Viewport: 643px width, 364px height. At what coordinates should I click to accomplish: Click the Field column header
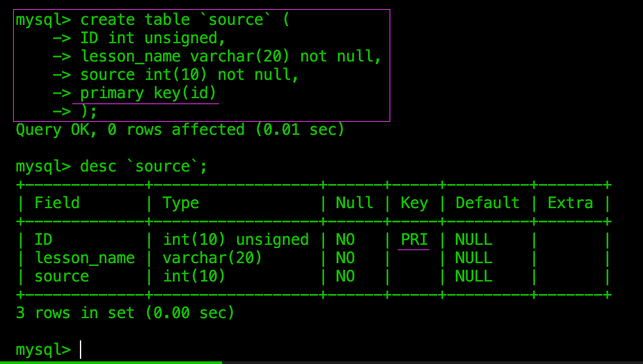pos(57,203)
